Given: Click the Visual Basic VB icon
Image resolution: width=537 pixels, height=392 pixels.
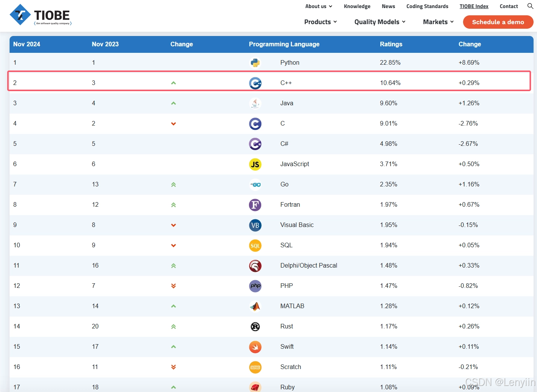Looking at the screenshot, I should (255, 225).
